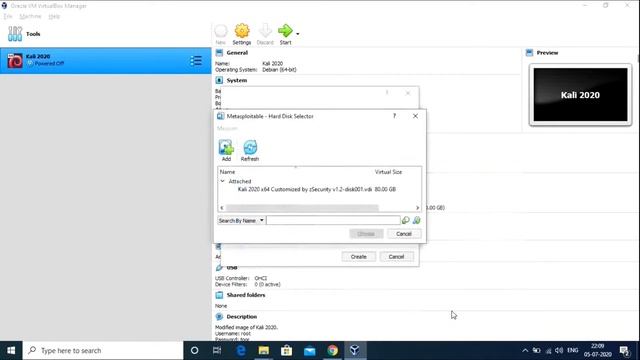
Task: Open the Help menu
Action: tap(54, 16)
